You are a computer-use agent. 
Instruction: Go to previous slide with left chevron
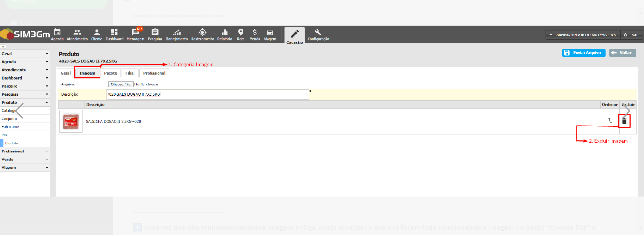(x=19, y=110)
